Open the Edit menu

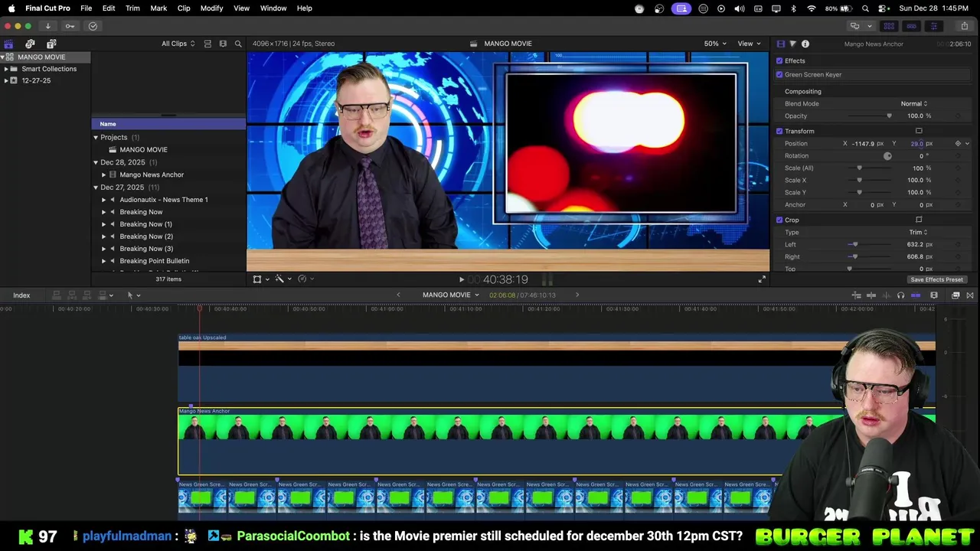[x=109, y=8]
